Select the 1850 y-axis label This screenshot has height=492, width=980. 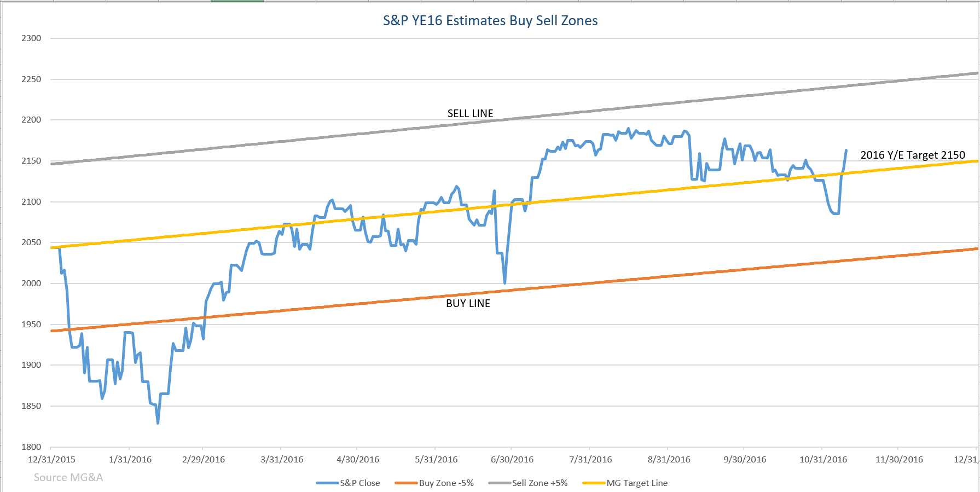pyautogui.click(x=31, y=406)
